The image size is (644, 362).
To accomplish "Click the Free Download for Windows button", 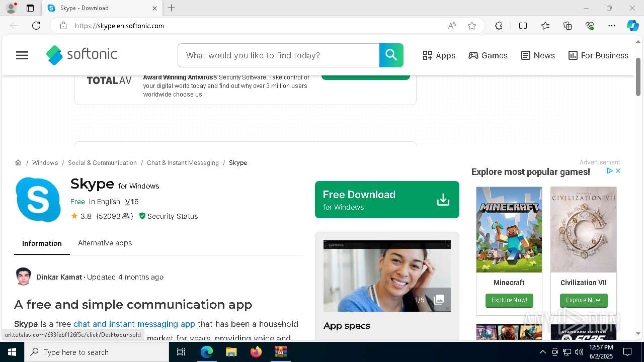I will (x=387, y=200).
